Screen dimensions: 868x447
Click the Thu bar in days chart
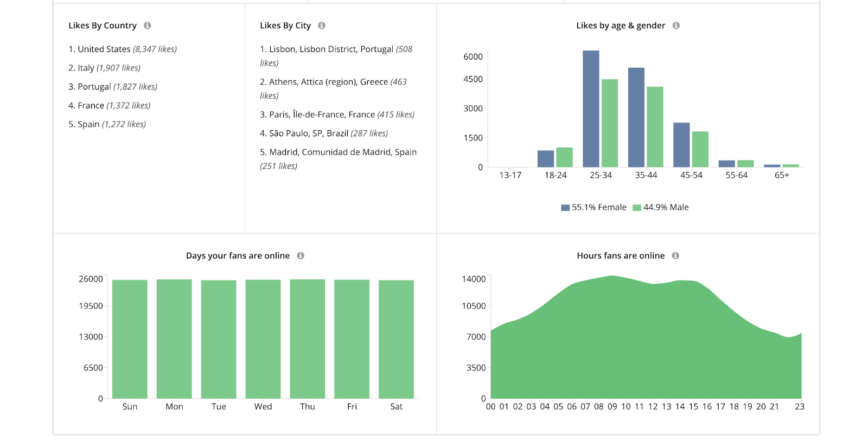pyautogui.click(x=308, y=339)
